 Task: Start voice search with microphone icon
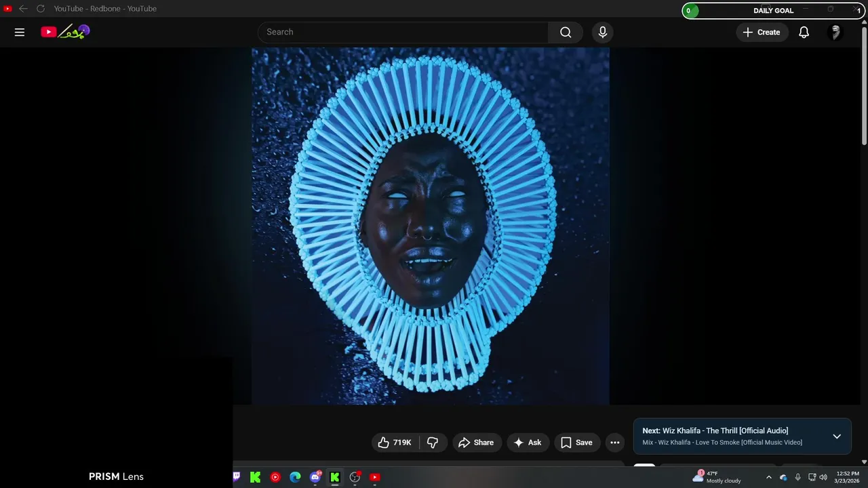point(602,32)
